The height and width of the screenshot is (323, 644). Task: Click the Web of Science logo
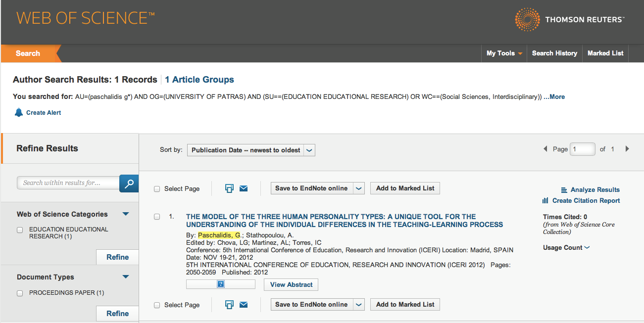click(86, 18)
